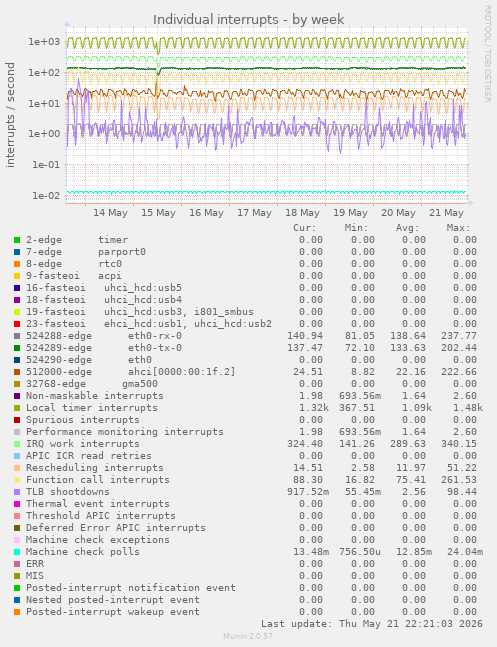
Task: Click the gray eth0-rx-0 legend swatch
Action: (x=17, y=336)
